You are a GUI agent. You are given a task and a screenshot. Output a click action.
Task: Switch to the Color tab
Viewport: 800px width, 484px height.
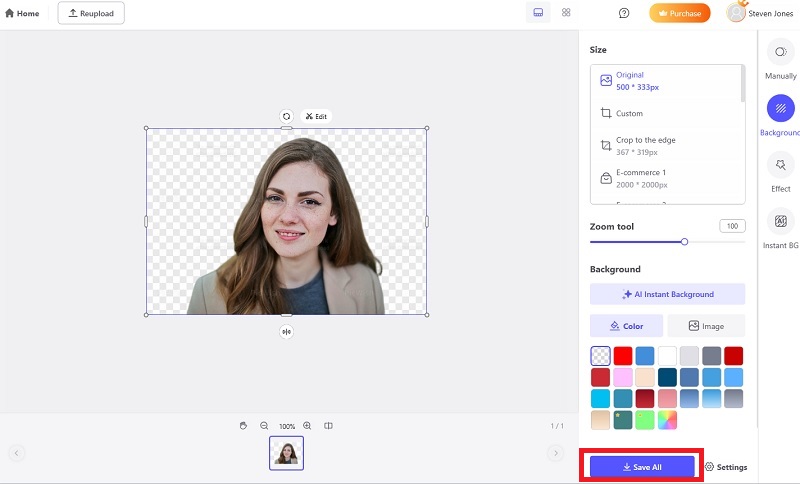click(627, 326)
